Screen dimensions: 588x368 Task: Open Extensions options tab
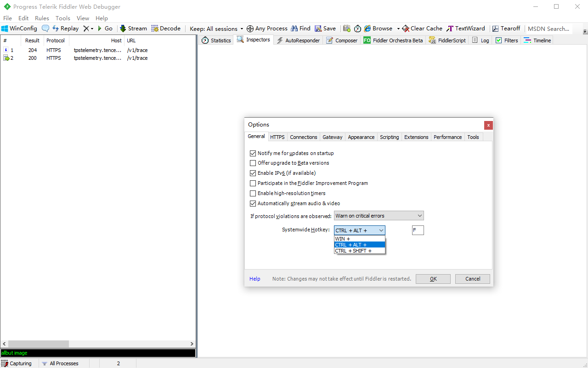pyautogui.click(x=416, y=137)
